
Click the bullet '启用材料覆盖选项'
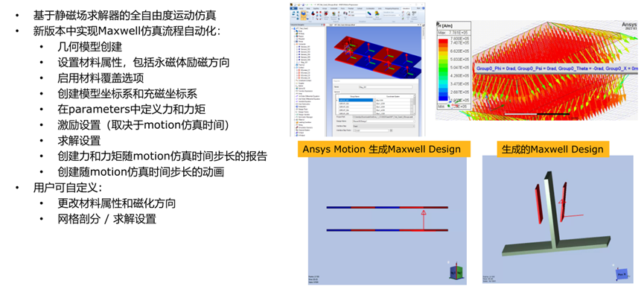click(101, 78)
